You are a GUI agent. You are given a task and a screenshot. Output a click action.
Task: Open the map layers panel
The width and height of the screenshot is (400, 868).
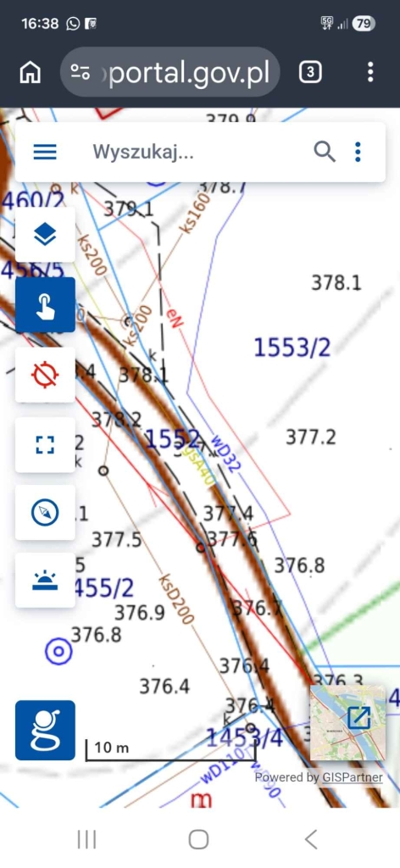pyautogui.click(x=45, y=235)
